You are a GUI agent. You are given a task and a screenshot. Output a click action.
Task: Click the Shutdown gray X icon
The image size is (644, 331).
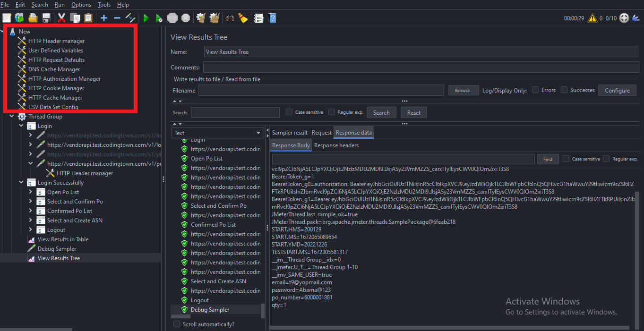pyautogui.click(x=186, y=18)
